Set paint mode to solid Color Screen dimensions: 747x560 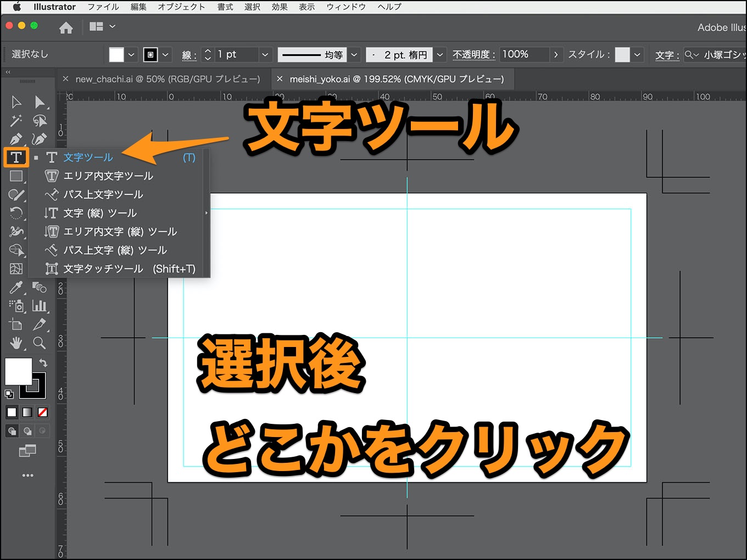12,412
